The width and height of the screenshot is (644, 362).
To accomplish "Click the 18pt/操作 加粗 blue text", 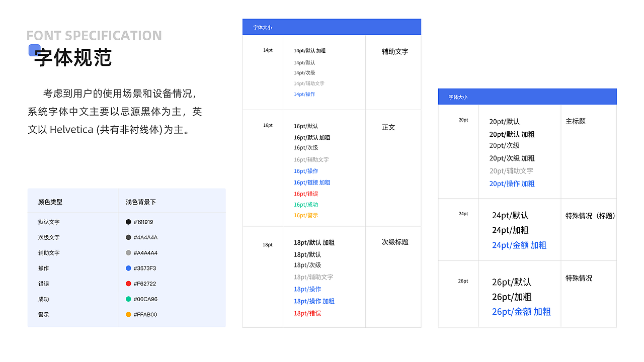I will point(313,301).
